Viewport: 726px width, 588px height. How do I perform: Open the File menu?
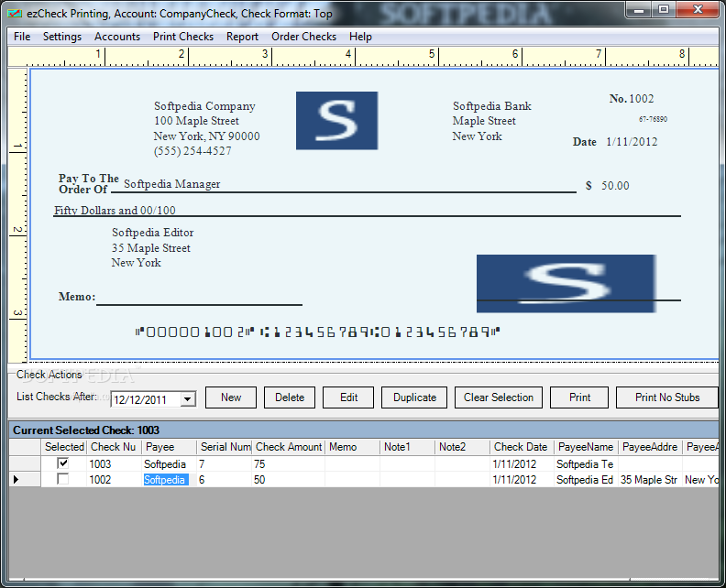(22, 37)
